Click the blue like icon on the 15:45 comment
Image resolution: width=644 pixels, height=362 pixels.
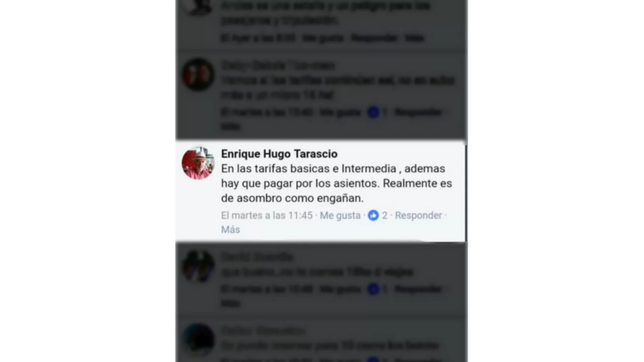coord(374,112)
